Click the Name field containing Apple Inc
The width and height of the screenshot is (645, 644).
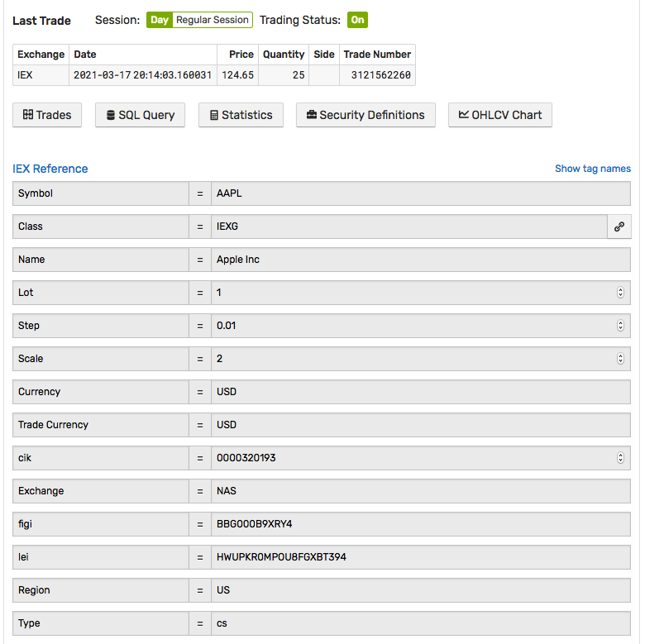tap(421, 260)
